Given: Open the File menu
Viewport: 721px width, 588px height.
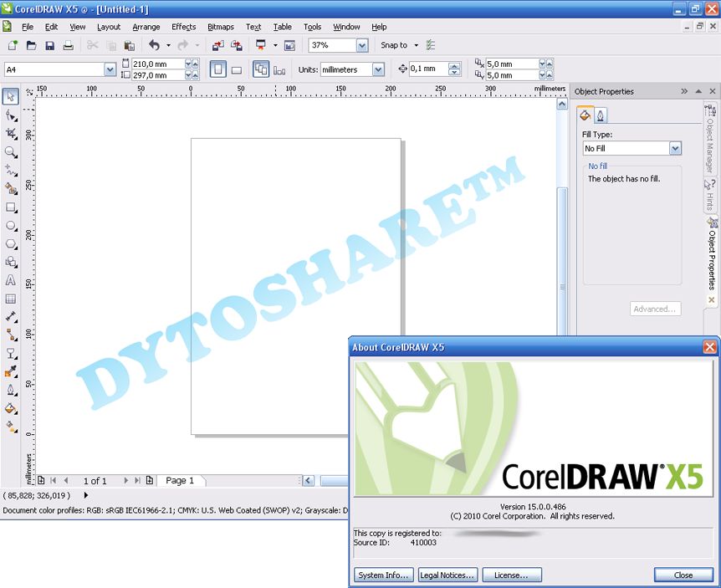Looking at the screenshot, I should point(28,27).
